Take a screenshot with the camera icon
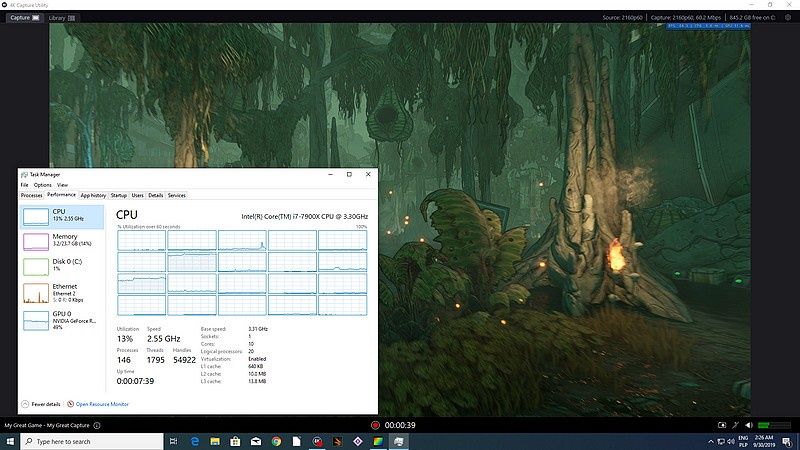 (722, 425)
